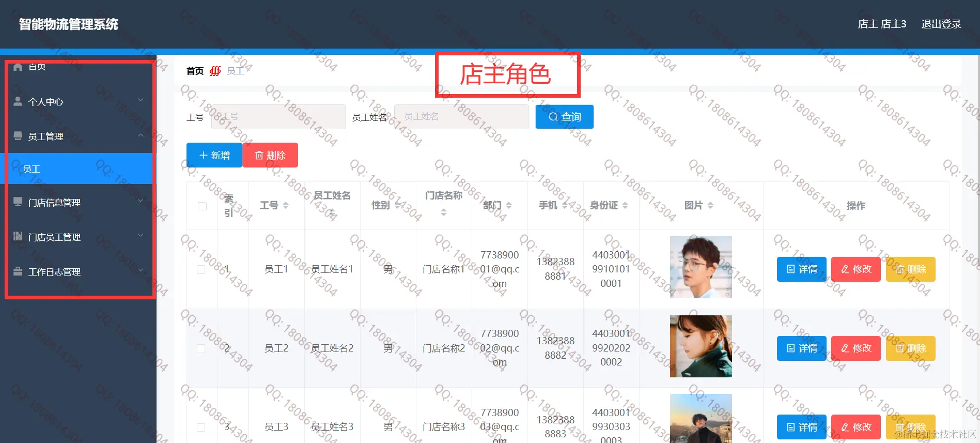The image size is (980, 443).
Task: Expand the 门店员工管理 chevron
Action: (x=141, y=236)
